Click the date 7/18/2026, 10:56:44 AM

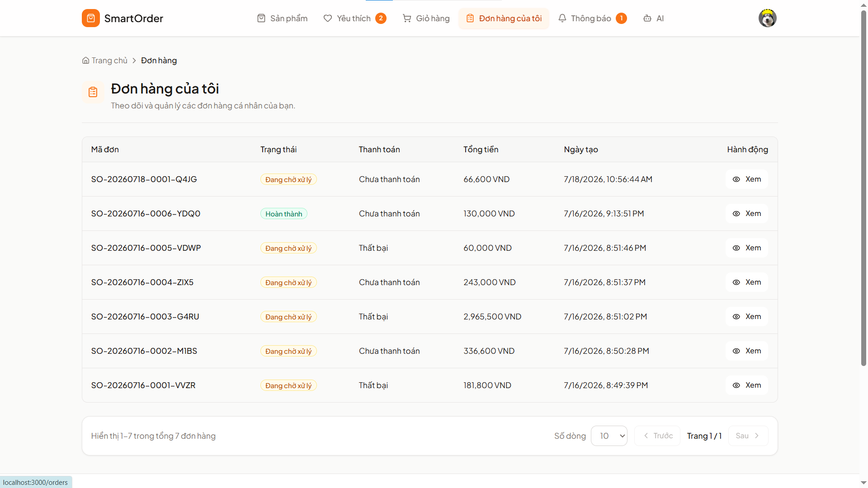tap(608, 179)
